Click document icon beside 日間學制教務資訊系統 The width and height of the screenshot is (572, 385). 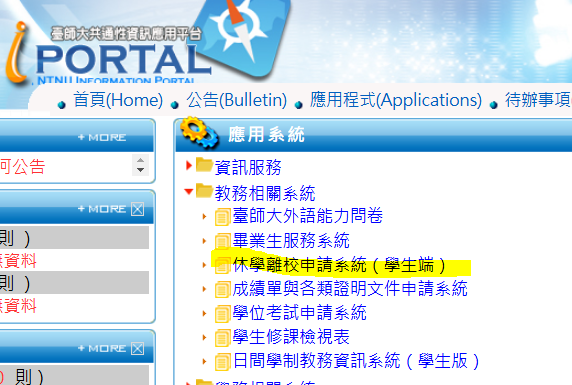point(222,362)
